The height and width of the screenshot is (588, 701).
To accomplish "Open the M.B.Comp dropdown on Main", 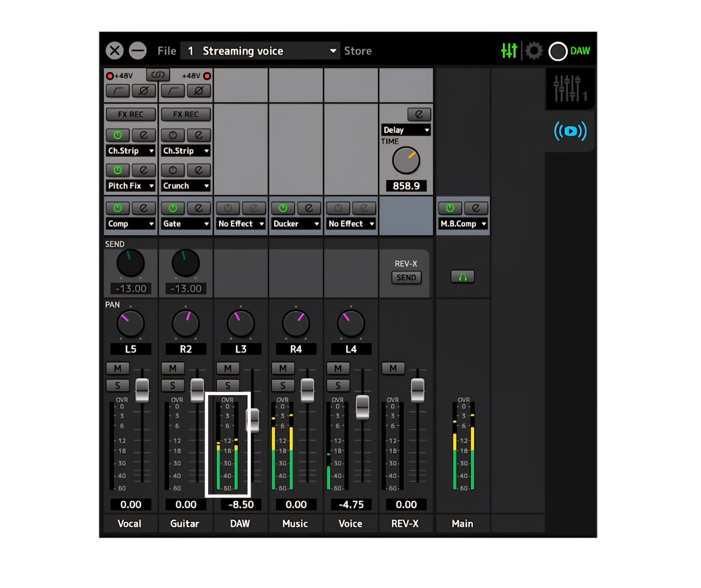I will [x=463, y=224].
